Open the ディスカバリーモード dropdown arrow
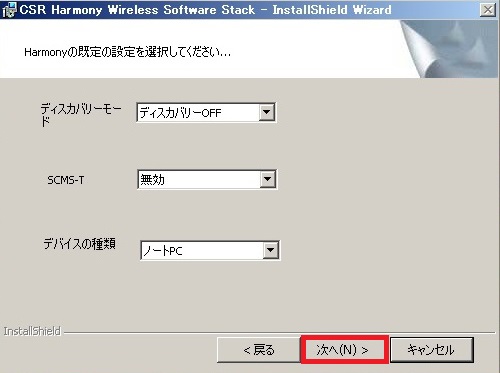This screenshot has width=500, height=373. [267, 112]
